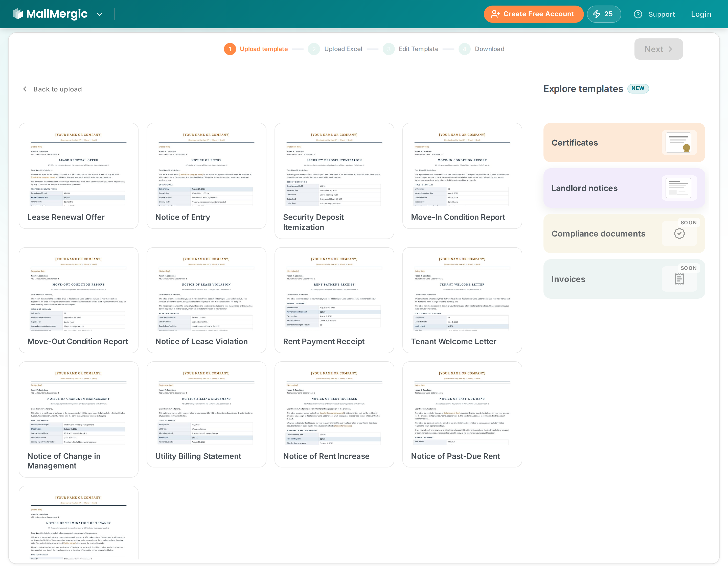Viewport: 728px width, 566px height.
Task: Select the Compliance documents card
Action: point(624,233)
